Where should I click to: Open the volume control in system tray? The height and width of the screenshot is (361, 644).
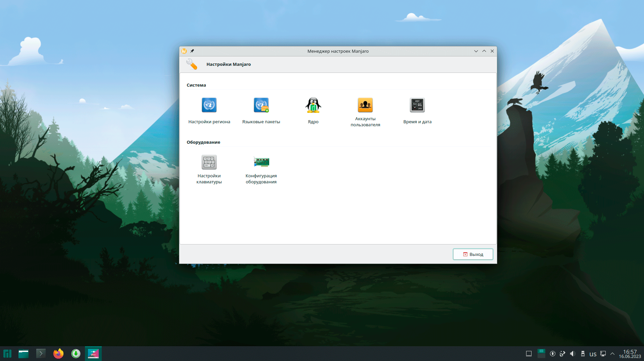pos(573,354)
